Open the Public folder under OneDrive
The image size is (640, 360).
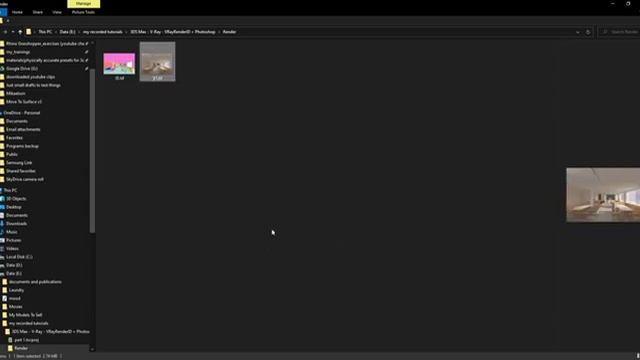tap(12, 155)
